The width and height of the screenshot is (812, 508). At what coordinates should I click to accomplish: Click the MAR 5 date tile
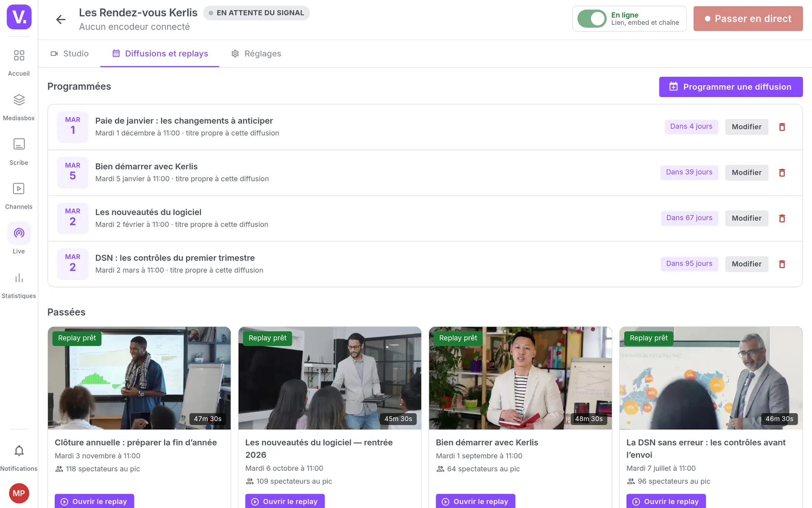pos(73,172)
